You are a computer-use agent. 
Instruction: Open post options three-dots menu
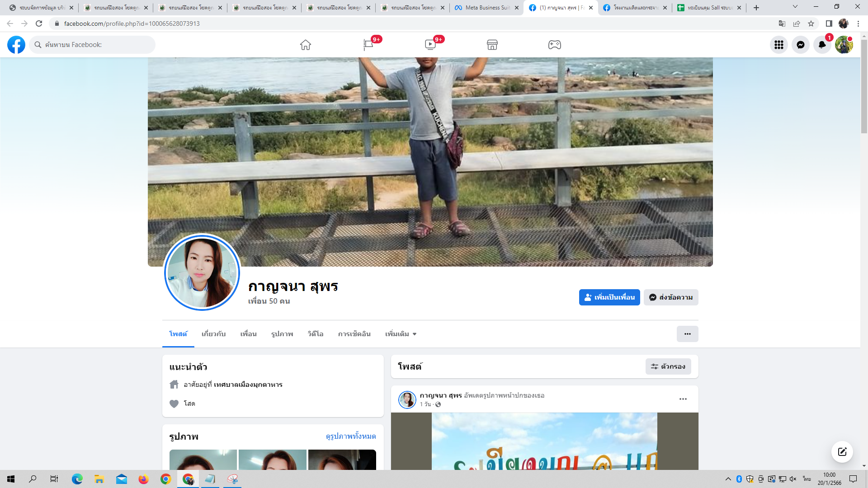click(x=683, y=399)
